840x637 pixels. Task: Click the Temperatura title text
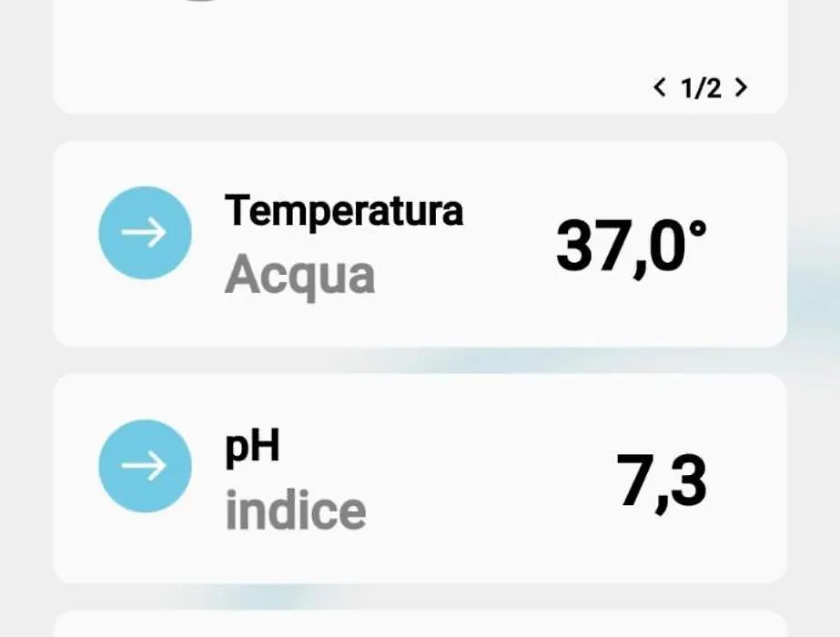(343, 212)
